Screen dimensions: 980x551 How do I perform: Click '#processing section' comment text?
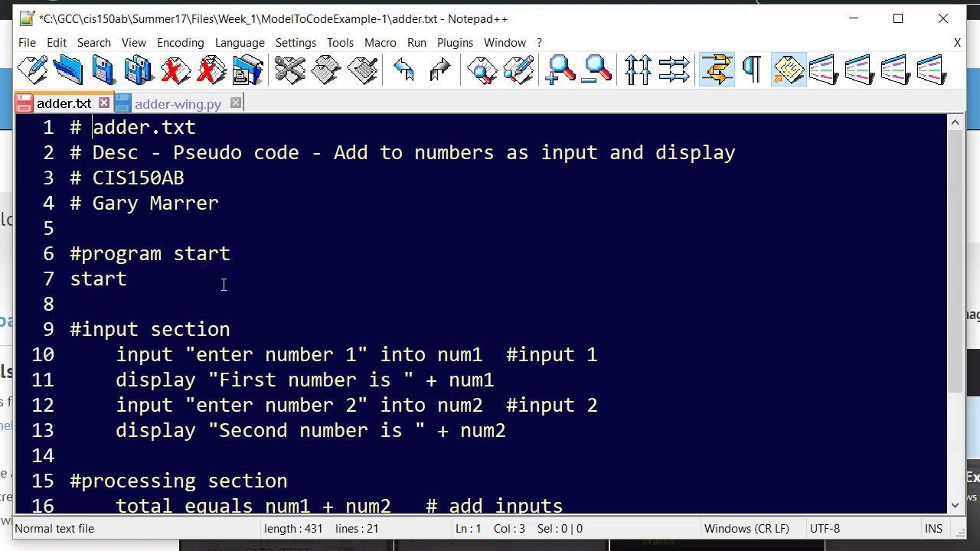click(x=178, y=481)
